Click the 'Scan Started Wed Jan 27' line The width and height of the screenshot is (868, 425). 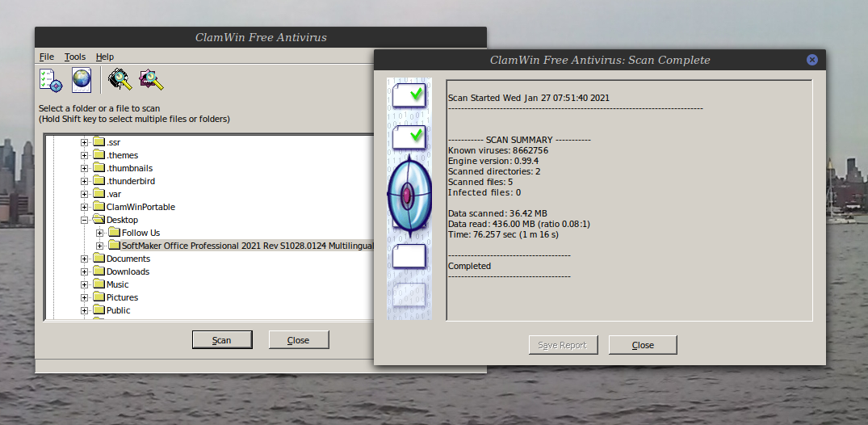[528, 98]
